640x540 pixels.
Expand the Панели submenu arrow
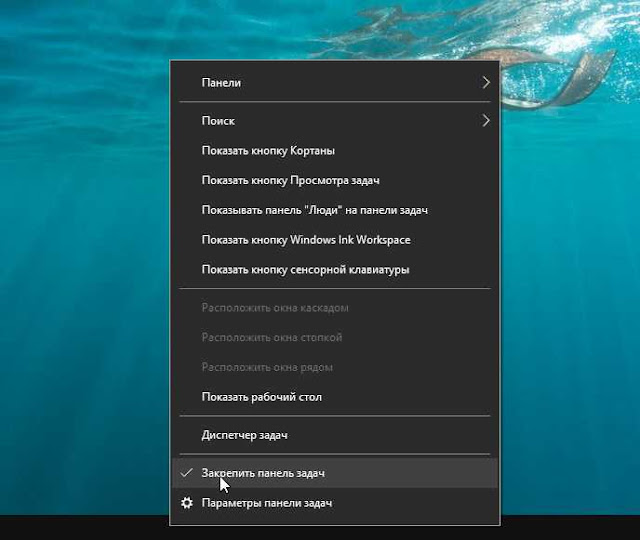coord(485,82)
